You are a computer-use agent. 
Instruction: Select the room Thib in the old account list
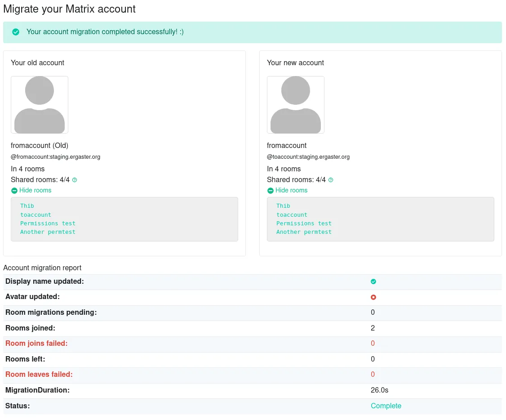tap(27, 206)
